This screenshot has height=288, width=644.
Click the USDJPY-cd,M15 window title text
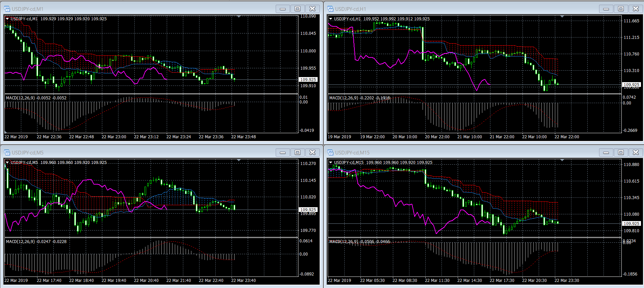352,153
